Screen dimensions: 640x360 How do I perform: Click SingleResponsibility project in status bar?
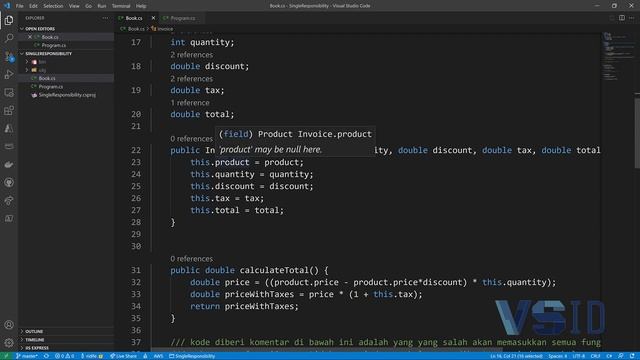(x=192, y=356)
